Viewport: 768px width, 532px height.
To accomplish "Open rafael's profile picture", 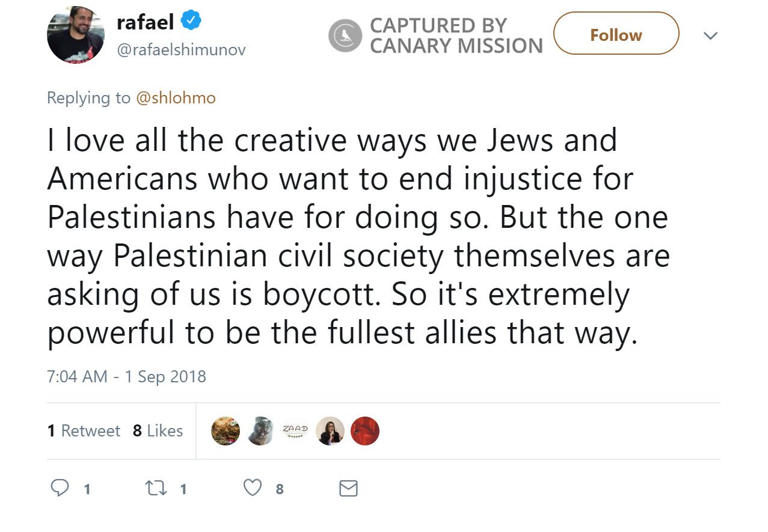I will [x=76, y=35].
